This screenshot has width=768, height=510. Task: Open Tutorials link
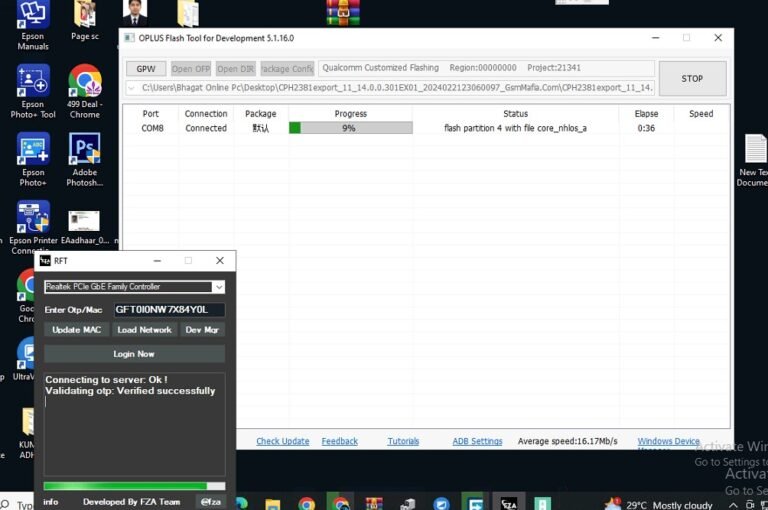[x=403, y=441]
